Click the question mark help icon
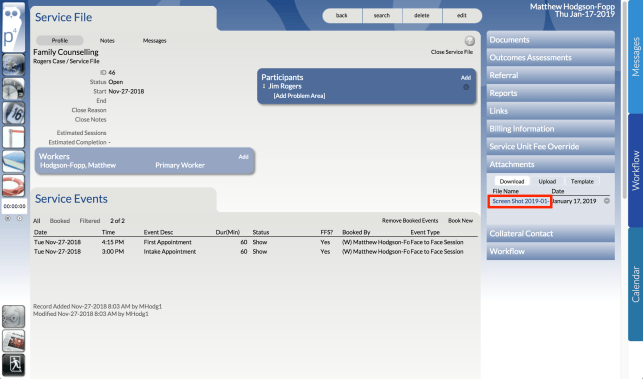This screenshot has width=643, height=379. [470, 41]
